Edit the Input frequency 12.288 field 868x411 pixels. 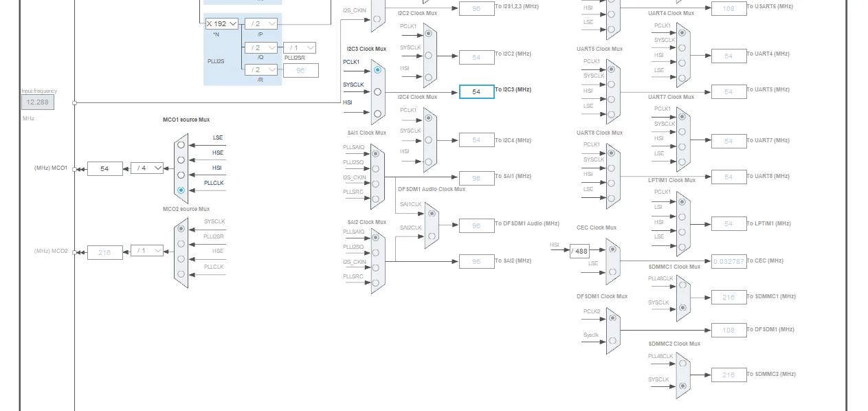coord(38,102)
